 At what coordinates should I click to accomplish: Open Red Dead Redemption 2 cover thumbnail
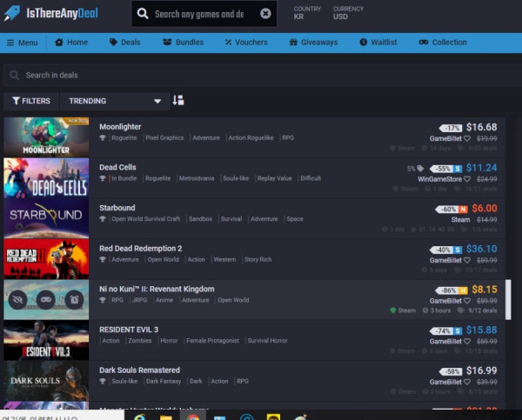(x=46, y=259)
